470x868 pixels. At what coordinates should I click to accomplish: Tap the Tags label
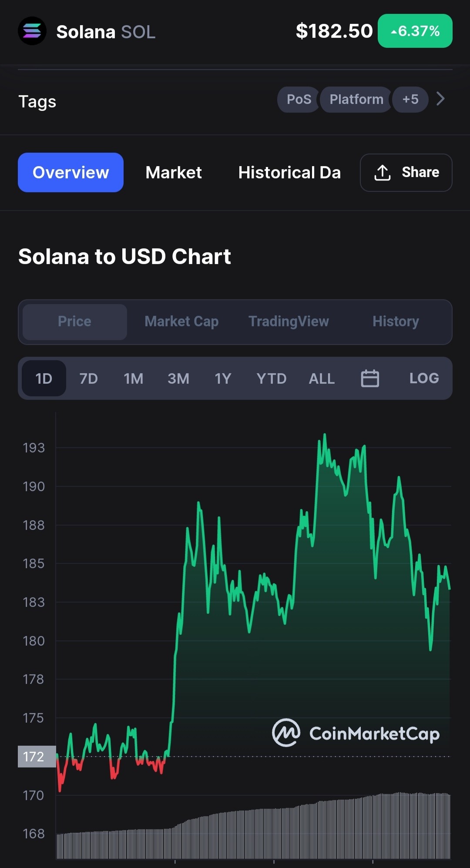37,101
